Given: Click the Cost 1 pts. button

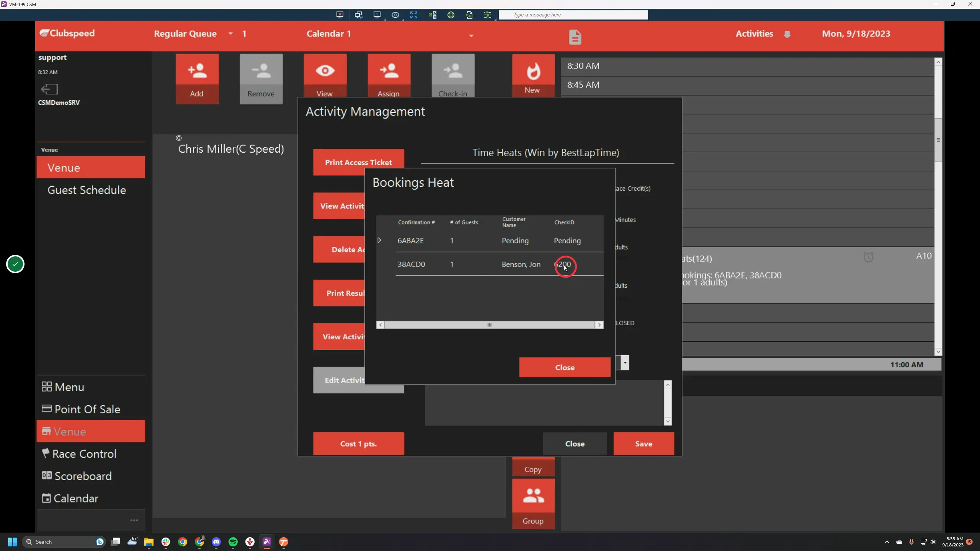Looking at the screenshot, I should (x=358, y=443).
